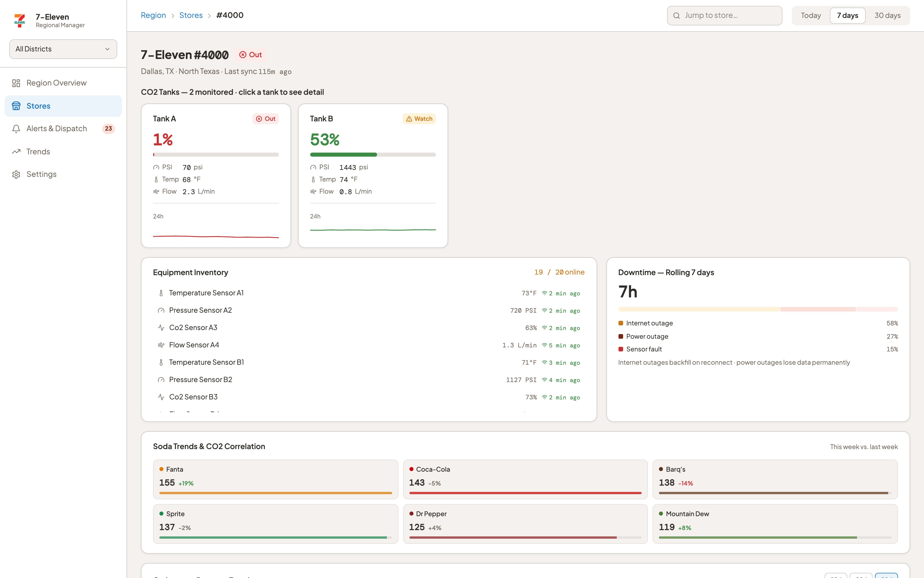Click the "720 PSI" reading for Pressure Sensor A2

pos(523,311)
